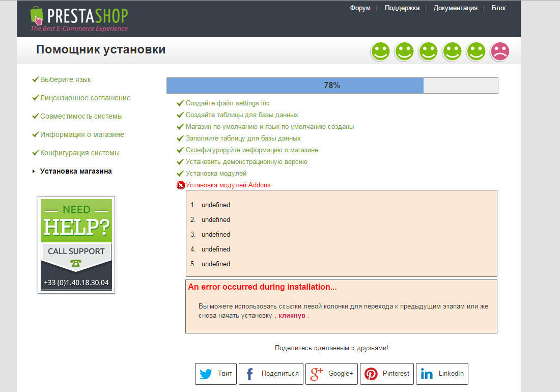Click the 78% installation progress bar
The width and height of the screenshot is (560, 392).
point(332,86)
